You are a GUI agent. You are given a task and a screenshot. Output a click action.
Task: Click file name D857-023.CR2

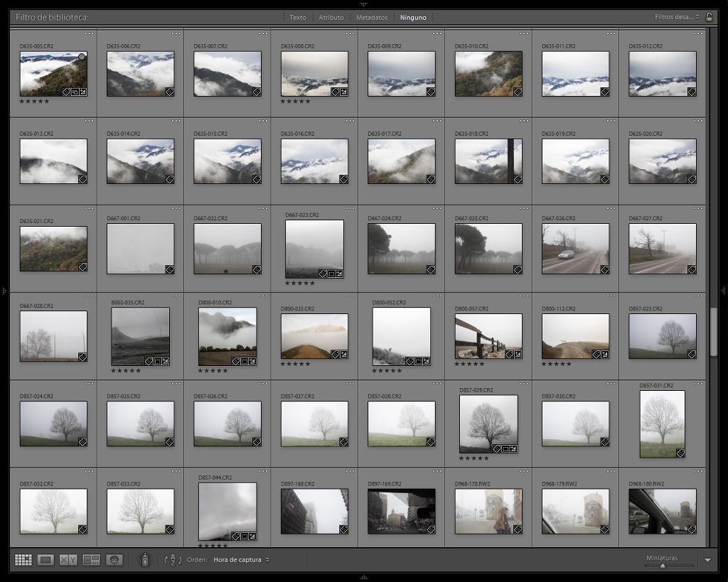[x=646, y=308]
